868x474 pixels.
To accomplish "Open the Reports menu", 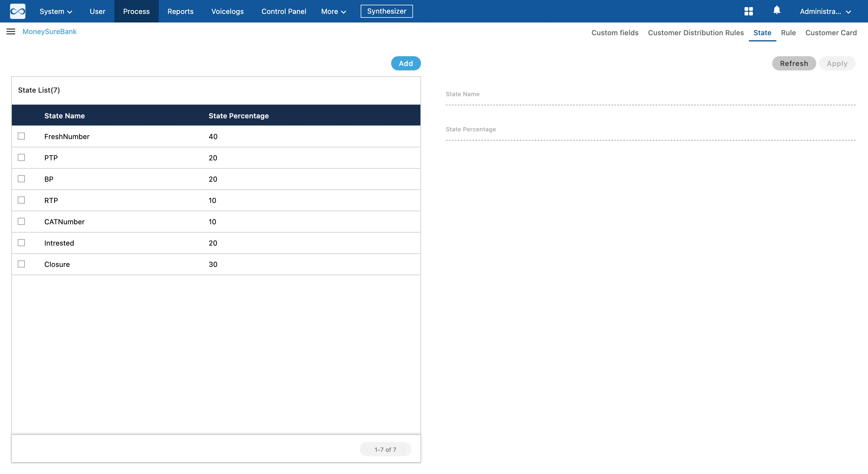I will click(180, 12).
